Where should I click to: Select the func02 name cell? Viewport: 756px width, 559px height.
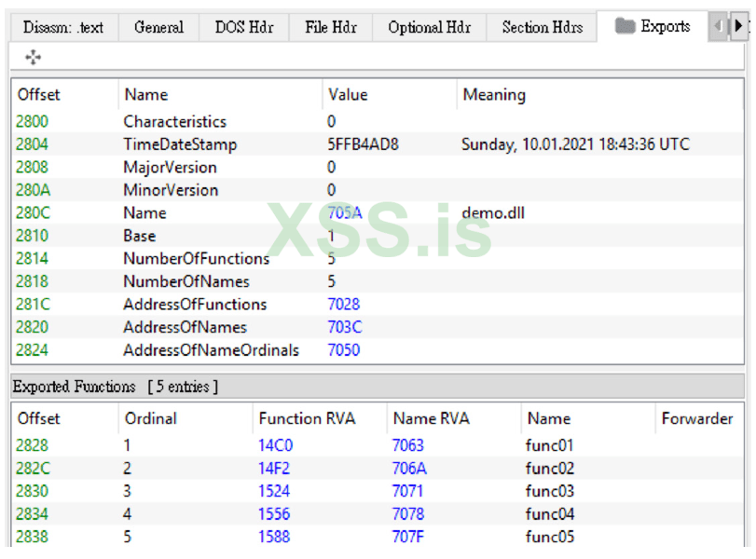pyautogui.click(x=550, y=469)
